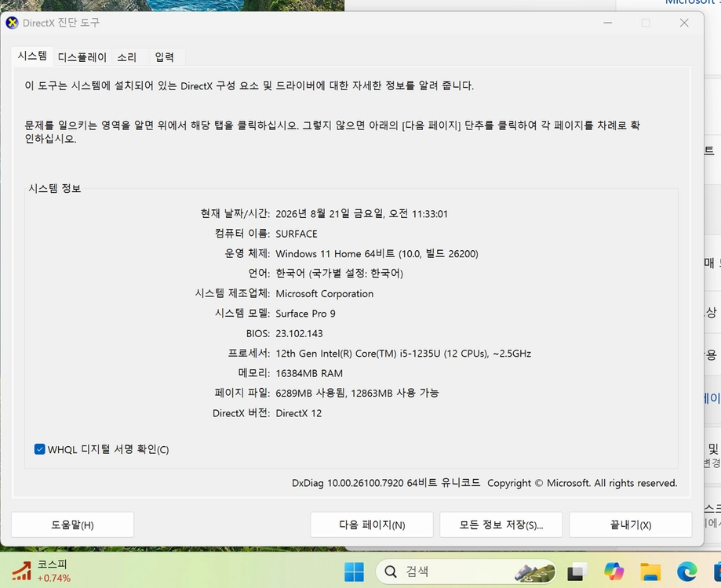Click the 한국어 language value
This screenshot has width=721, height=588.
(340, 274)
